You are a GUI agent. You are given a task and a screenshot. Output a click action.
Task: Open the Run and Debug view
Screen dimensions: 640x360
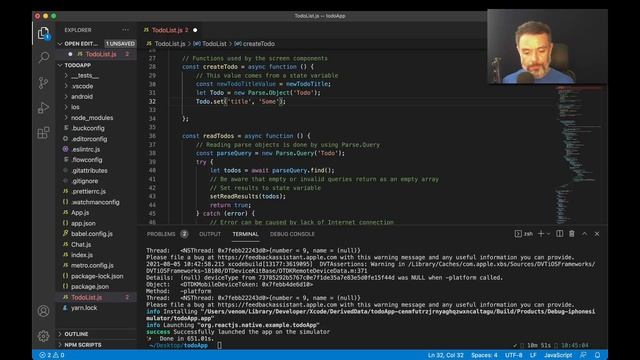tap(43, 108)
